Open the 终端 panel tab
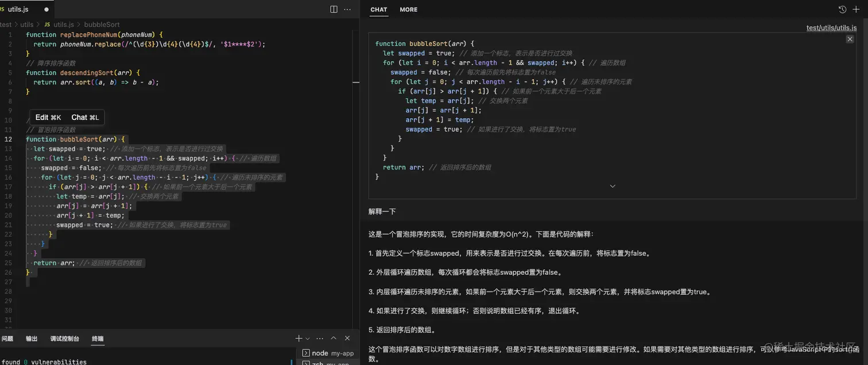868x365 pixels. coord(98,339)
